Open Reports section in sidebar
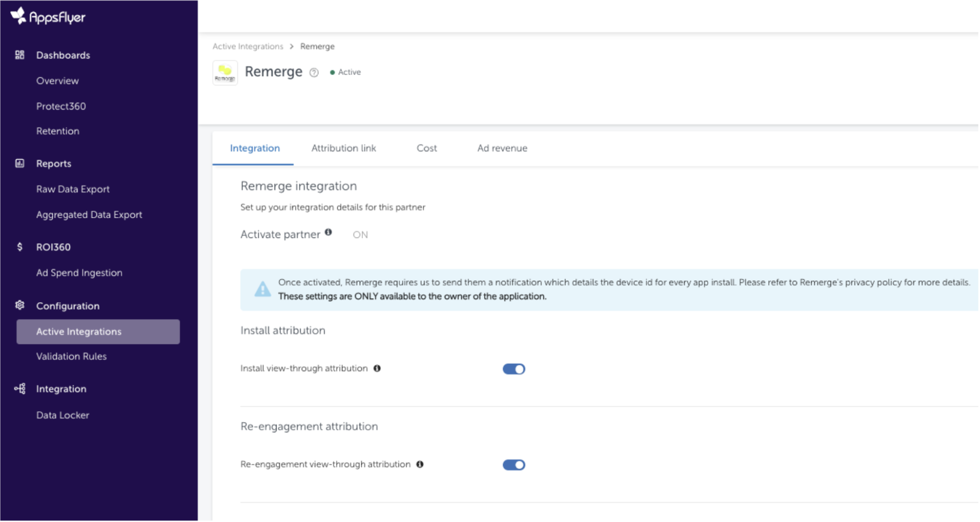980x522 pixels. (54, 163)
